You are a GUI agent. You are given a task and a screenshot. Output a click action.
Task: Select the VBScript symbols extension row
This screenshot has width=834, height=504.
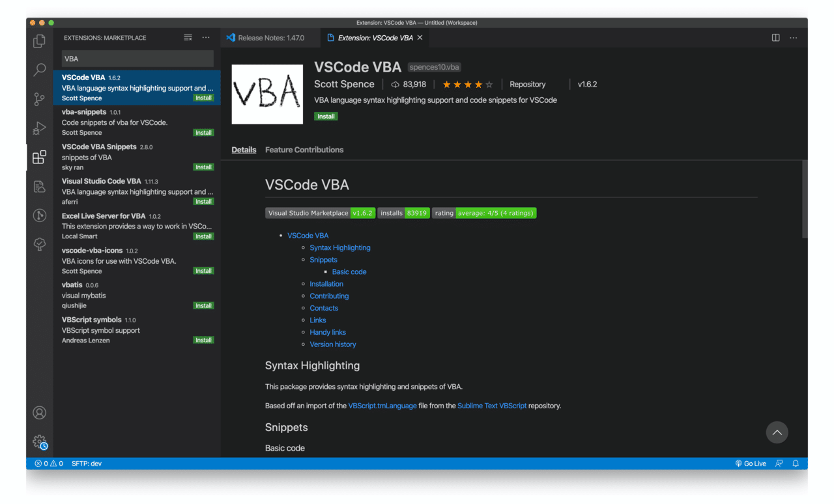137,329
